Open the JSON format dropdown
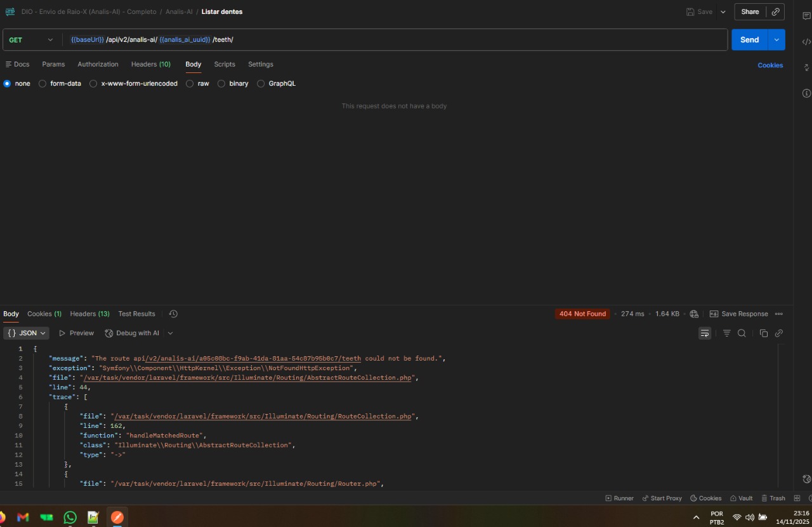The image size is (812, 527). point(27,333)
